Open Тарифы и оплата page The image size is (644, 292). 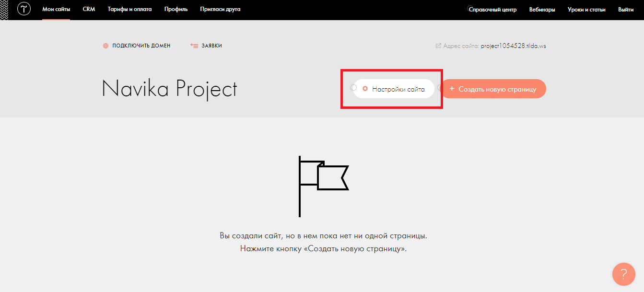tap(129, 10)
